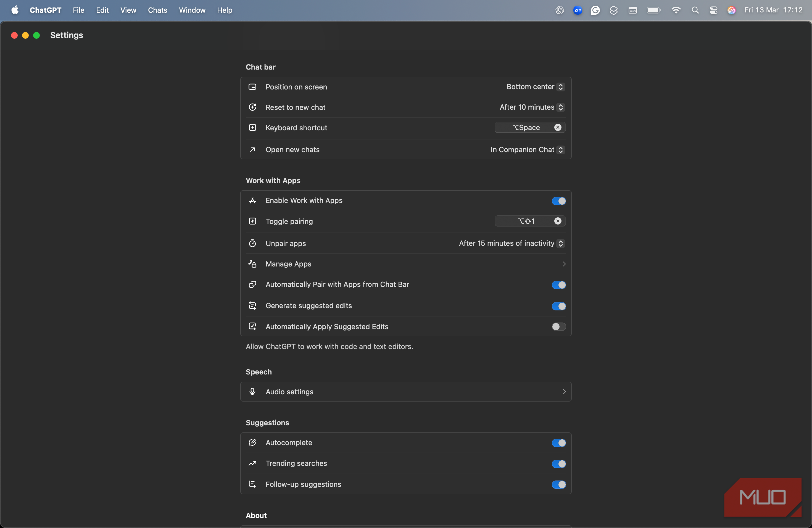Viewport: 812px width, 528px height.
Task: Clear the Option+Space keyboard shortcut
Action: pyautogui.click(x=558, y=127)
